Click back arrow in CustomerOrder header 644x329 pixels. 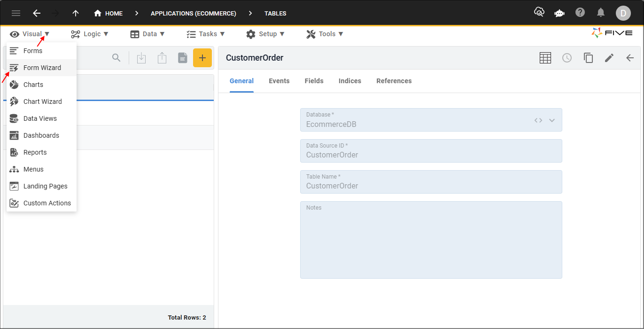click(630, 58)
